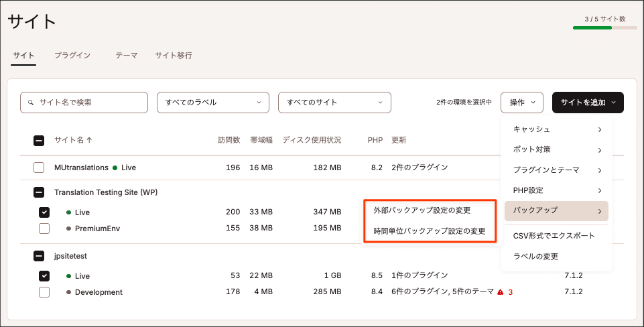This screenshot has height=327, width=644.
Task: Switch to the プラグイン tab
Action: click(72, 55)
